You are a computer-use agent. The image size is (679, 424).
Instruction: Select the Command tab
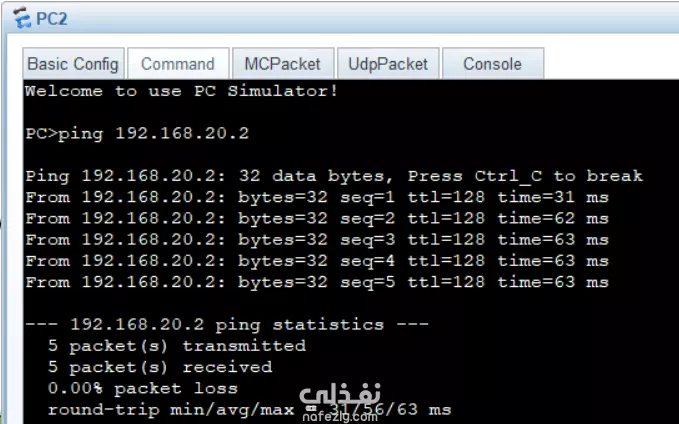177,64
